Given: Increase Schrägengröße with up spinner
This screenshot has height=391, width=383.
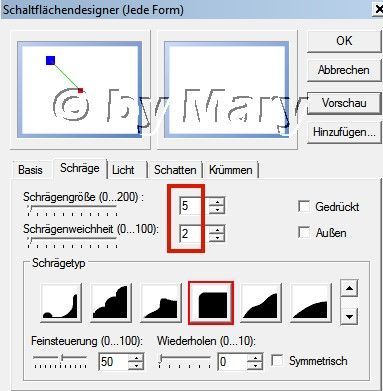Looking at the screenshot, I should (217, 202).
